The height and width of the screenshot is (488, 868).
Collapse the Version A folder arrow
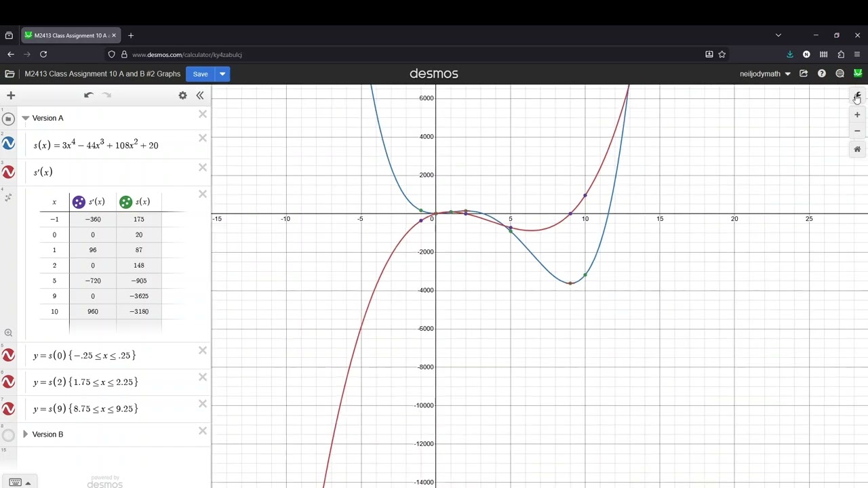pos(25,118)
